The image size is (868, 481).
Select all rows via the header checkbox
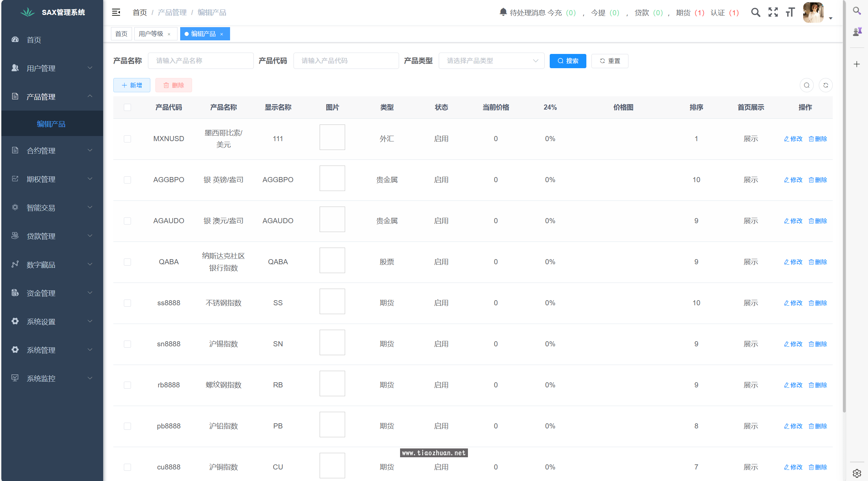pyautogui.click(x=127, y=107)
